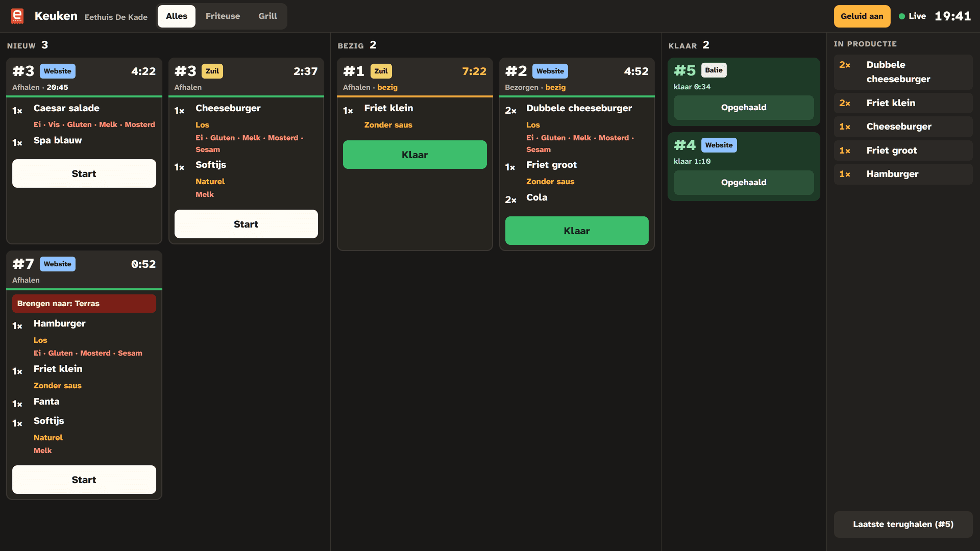Click the Nieuw column header
Viewport: 980px width, 551px height.
point(28,45)
